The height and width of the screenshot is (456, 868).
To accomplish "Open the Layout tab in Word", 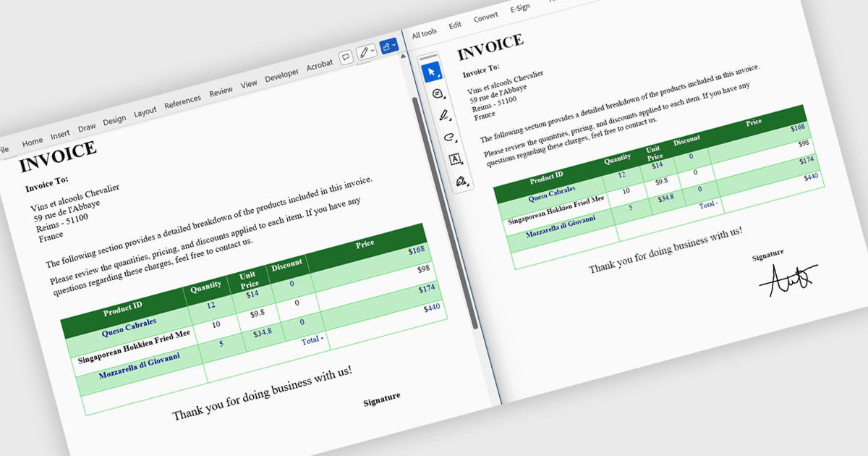I will click(145, 112).
